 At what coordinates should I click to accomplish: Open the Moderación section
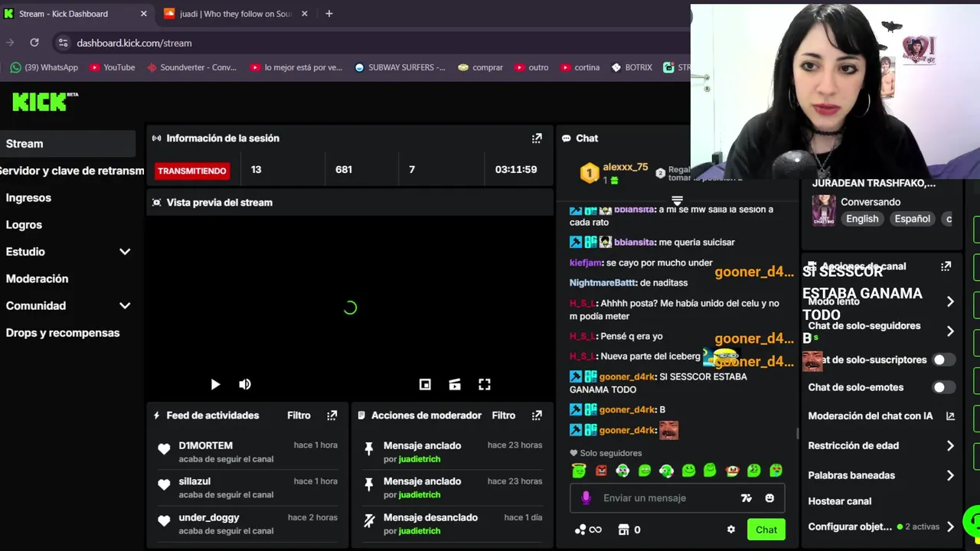[37, 279]
